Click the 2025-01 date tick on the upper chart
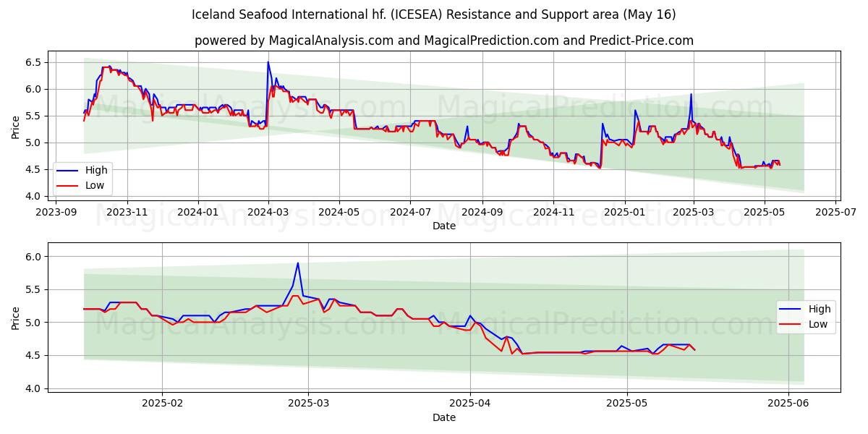This screenshot has height=434, width=868. 624,211
